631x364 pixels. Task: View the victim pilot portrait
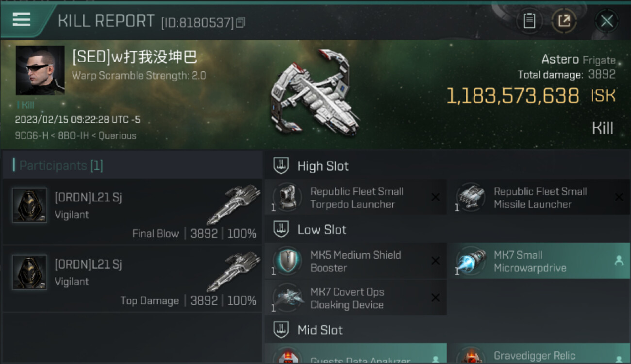click(x=40, y=70)
